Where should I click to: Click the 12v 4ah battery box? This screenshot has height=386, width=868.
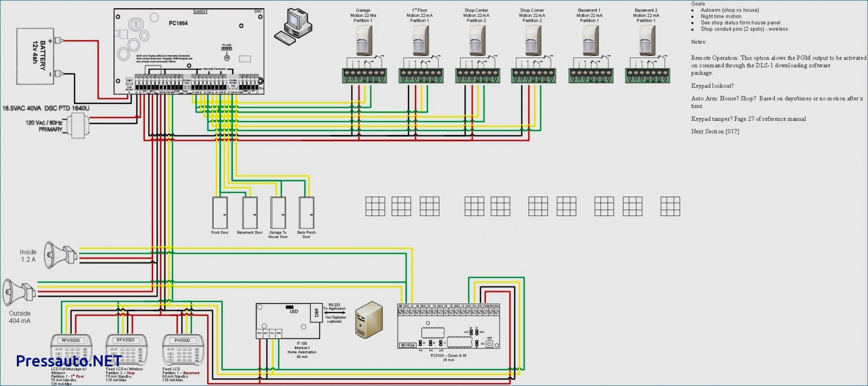pos(39,56)
